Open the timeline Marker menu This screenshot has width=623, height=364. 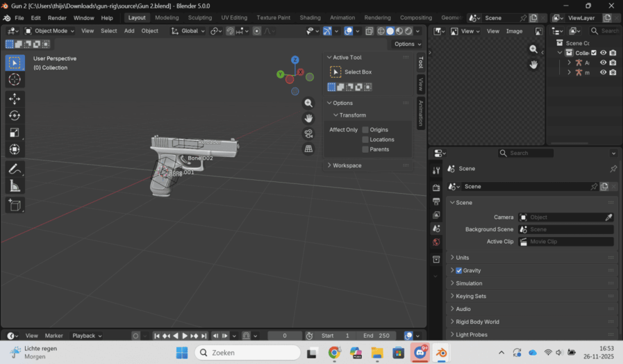53,336
